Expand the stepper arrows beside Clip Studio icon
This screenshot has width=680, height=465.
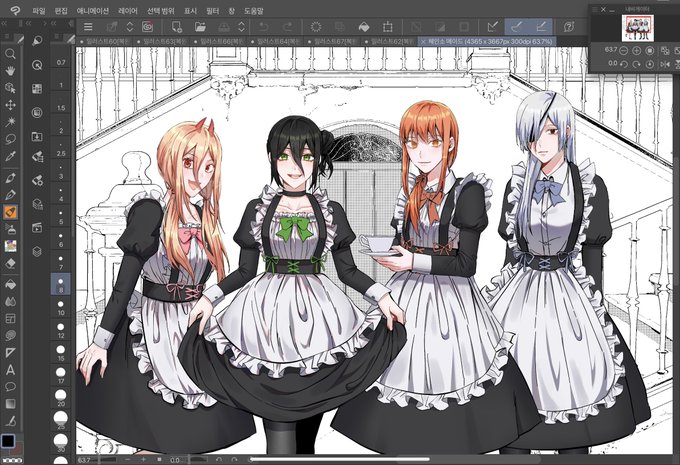[x=129, y=27]
